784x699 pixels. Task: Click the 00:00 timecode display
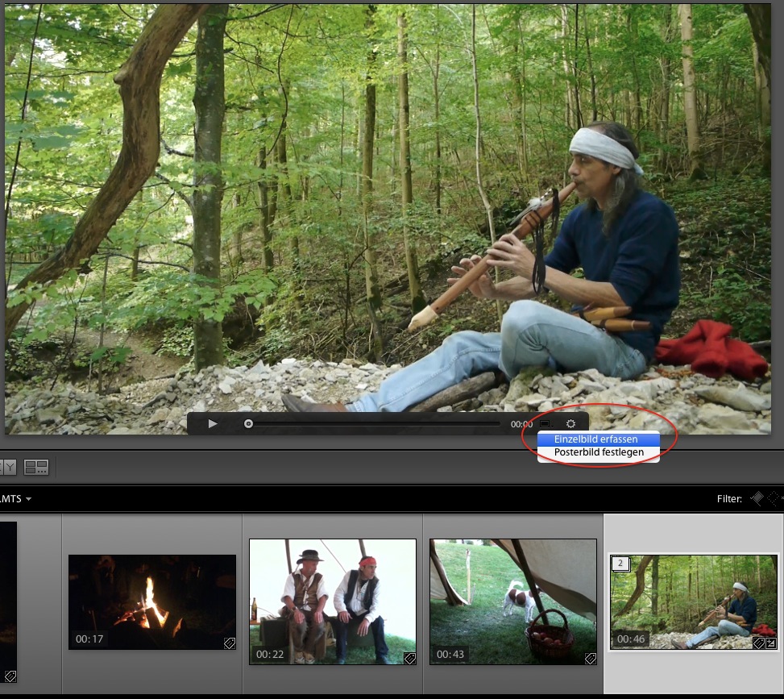click(x=521, y=424)
